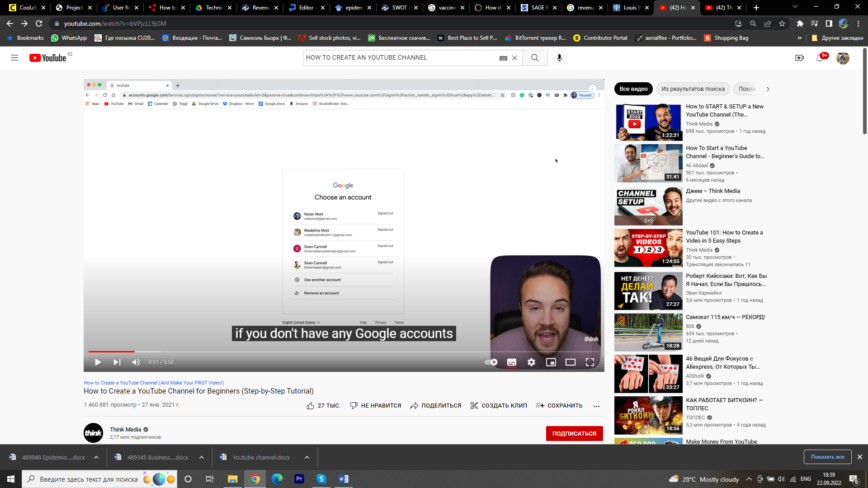Click ПОДЕЛИТЬСЯ share button

[435, 405]
